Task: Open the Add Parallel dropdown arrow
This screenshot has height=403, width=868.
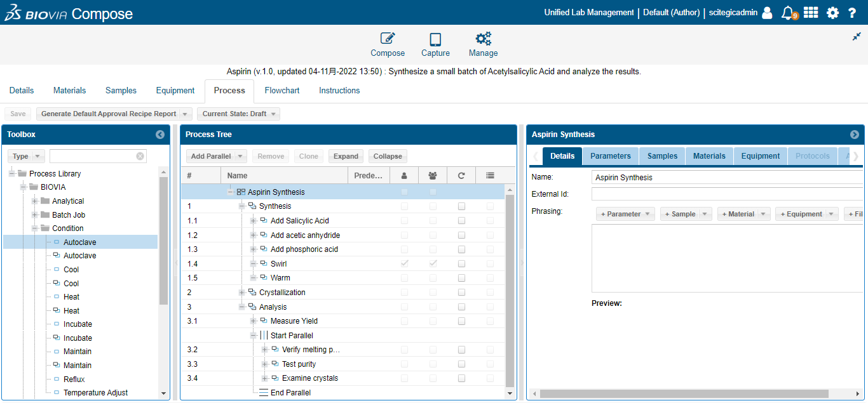Action: pos(241,156)
